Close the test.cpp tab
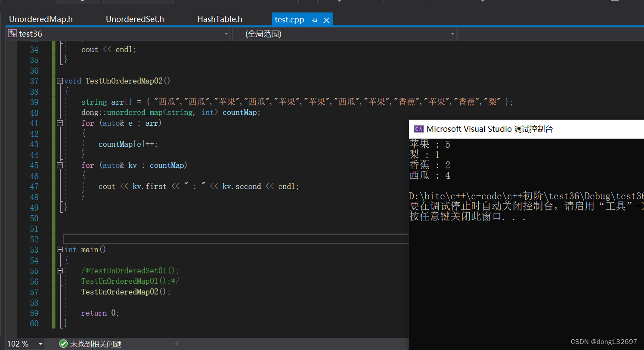Image resolution: width=644 pixels, height=350 pixels. (326, 20)
